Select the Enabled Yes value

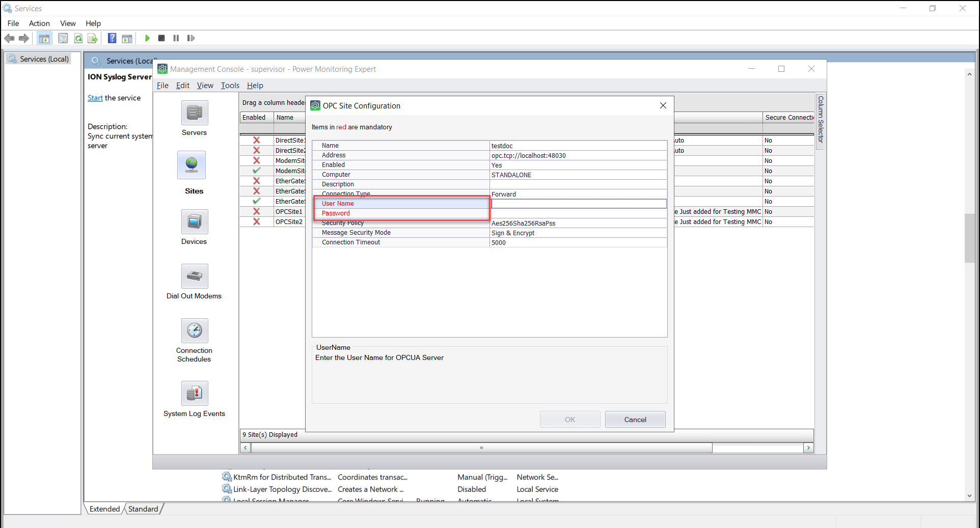pyautogui.click(x=579, y=165)
